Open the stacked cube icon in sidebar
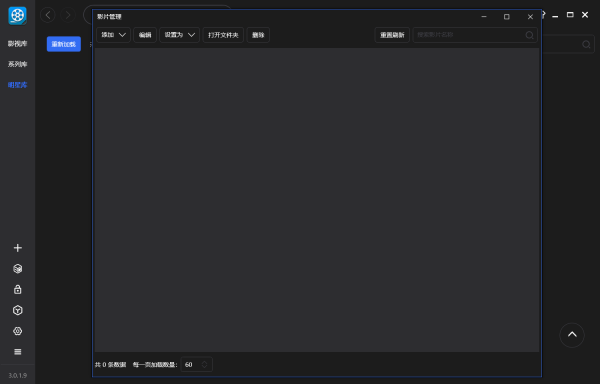Viewport: 600px width, 384px height. coord(18,268)
